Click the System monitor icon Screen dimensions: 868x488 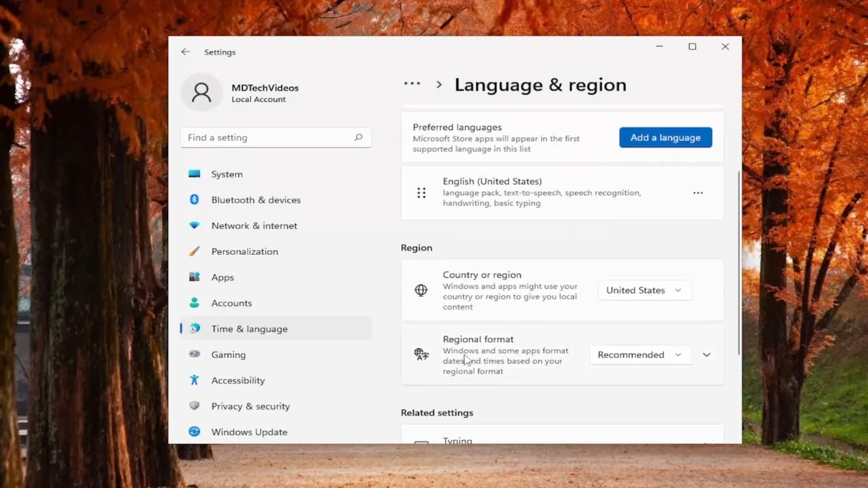(x=195, y=174)
